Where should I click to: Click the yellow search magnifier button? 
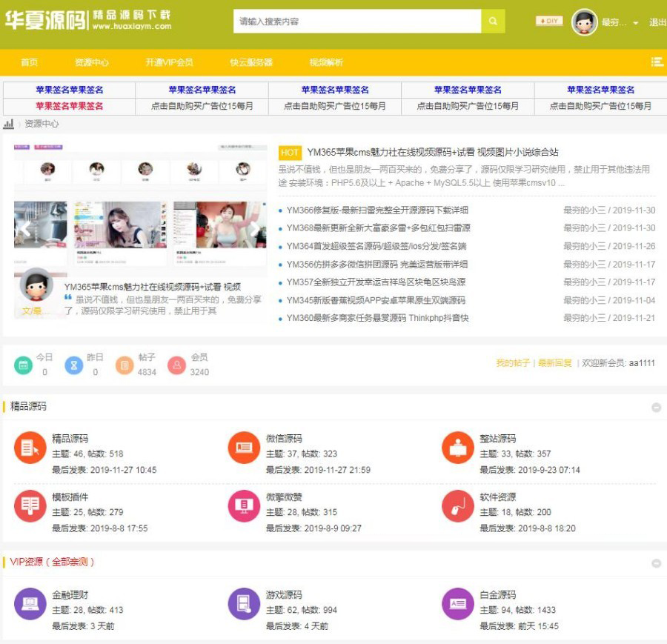tap(493, 21)
